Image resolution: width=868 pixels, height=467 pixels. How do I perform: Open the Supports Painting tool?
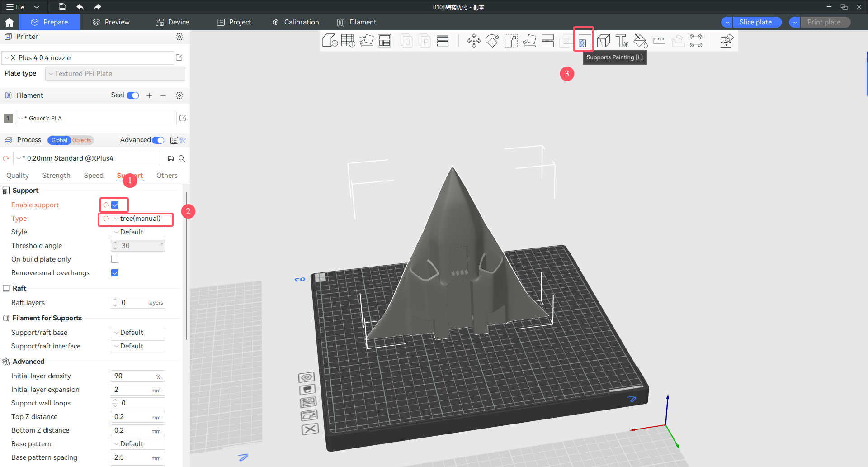tap(584, 40)
